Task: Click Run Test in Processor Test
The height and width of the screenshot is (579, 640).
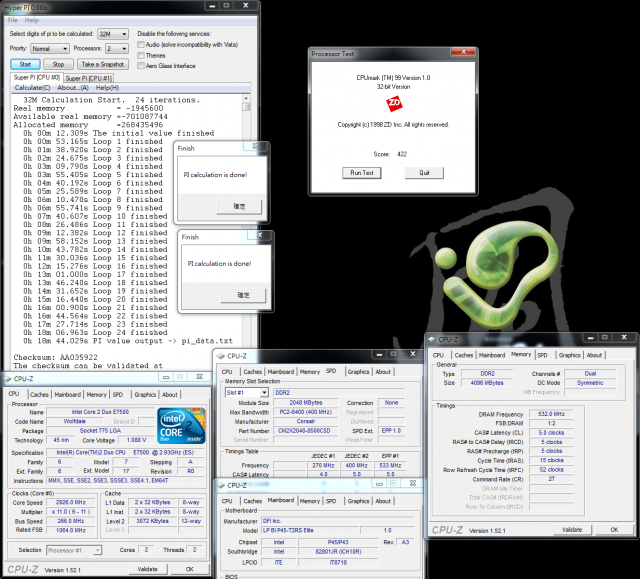Action: 362,173
